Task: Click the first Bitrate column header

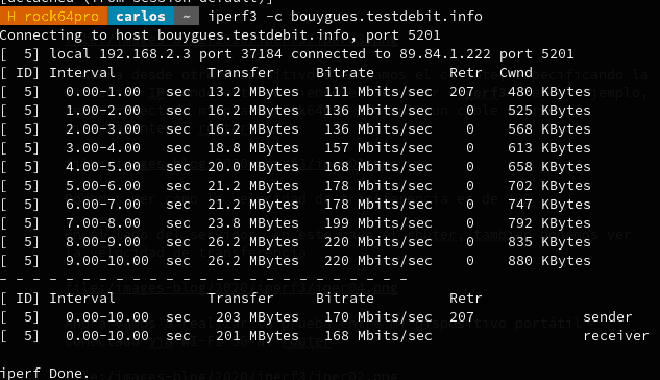Action: tap(345, 73)
